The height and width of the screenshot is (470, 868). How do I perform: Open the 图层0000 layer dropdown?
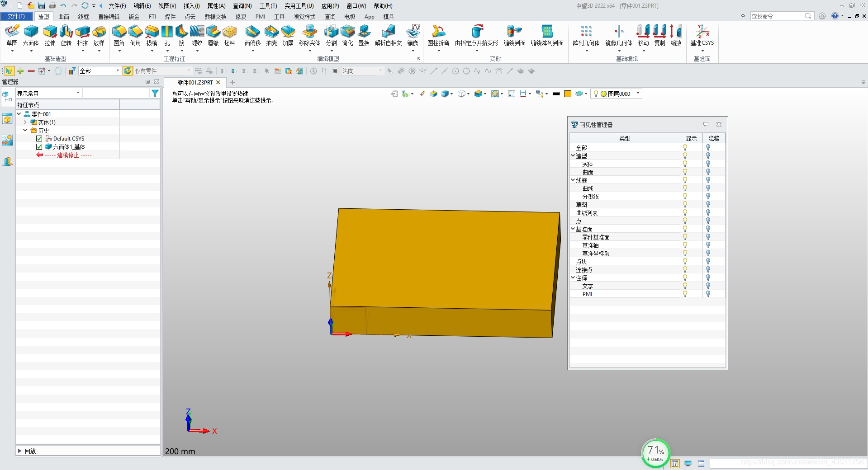(x=616, y=94)
